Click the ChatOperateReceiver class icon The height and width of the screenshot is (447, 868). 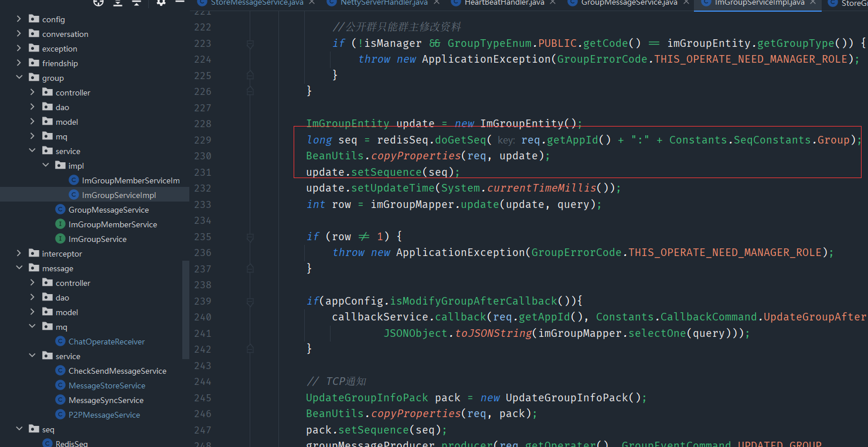click(60, 342)
